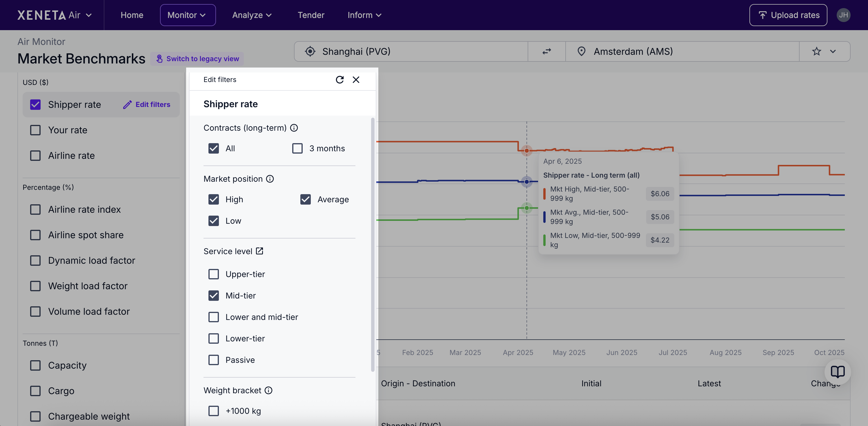Click the Market position info icon
Image resolution: width=868 pixels, height=426 pixels.
(270, 179)
